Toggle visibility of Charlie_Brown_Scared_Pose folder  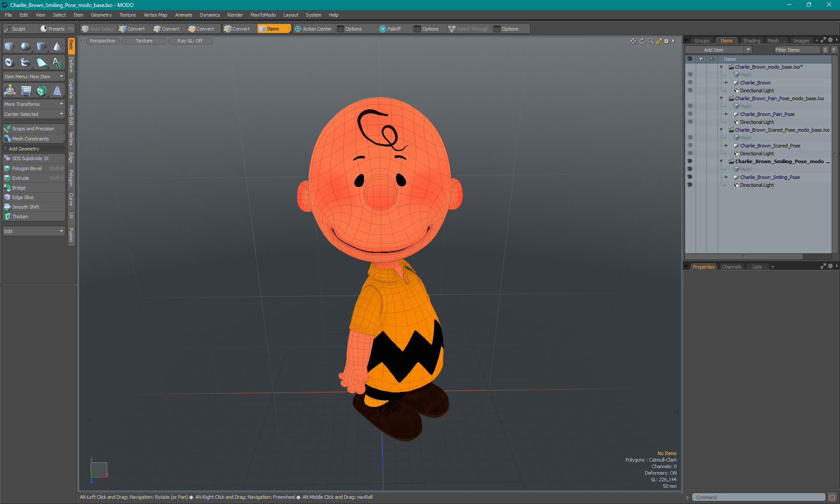690,146
